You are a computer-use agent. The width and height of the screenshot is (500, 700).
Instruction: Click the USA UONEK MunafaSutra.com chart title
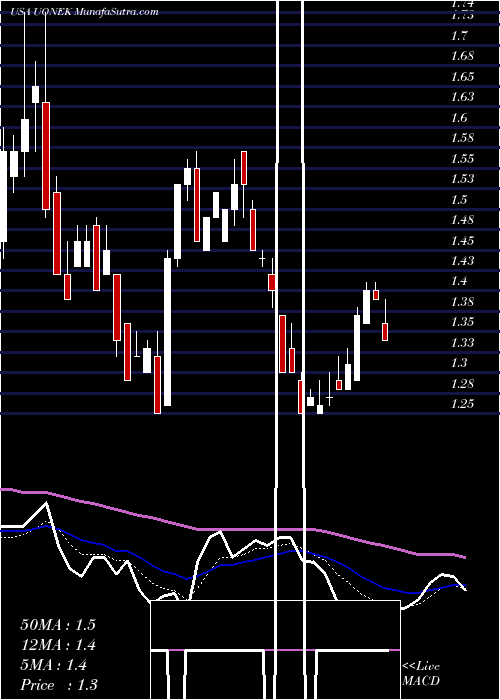point(85,12)
